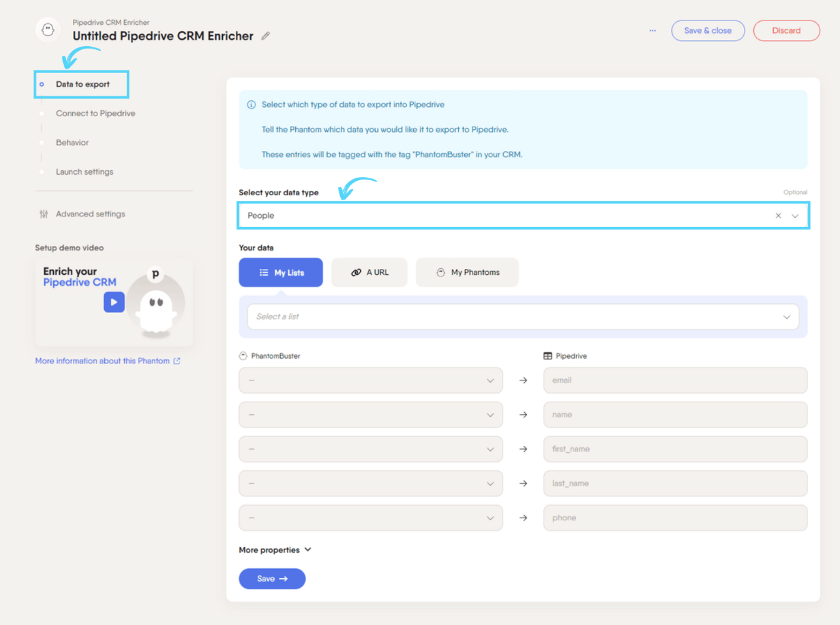Open PhantomBuster dropdown mapped to phone
Image resolution: width=840 pixels, height=625 pixels.
tap(371, 518)
